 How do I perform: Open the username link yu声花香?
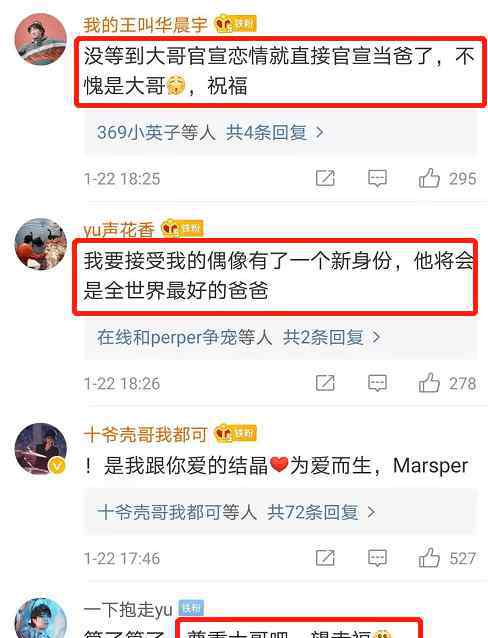(119, 230)
